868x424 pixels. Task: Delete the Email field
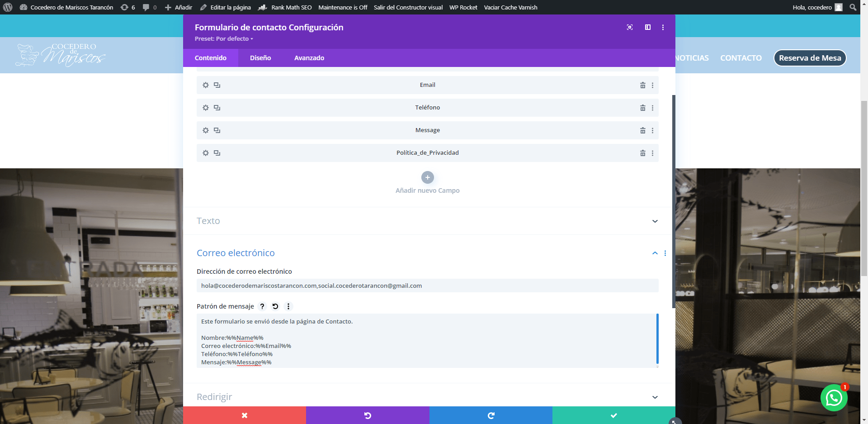tap(642, 85)
